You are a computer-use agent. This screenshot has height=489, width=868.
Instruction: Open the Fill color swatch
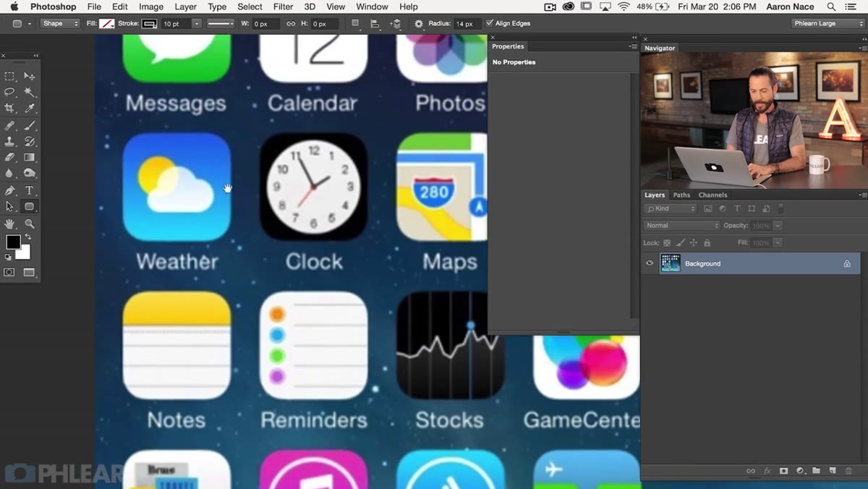[x=107, y=23]
